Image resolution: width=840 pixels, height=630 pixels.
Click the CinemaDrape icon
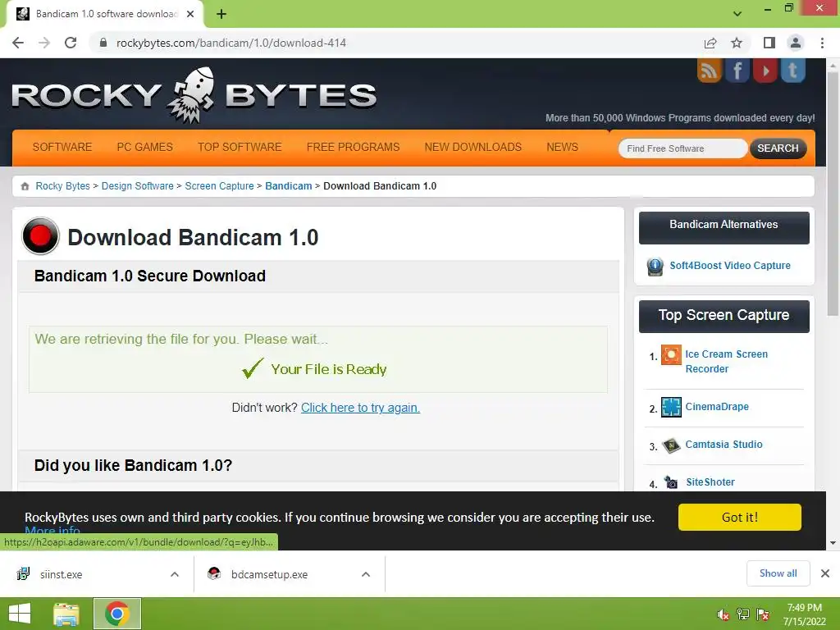(x=671, y=407)
